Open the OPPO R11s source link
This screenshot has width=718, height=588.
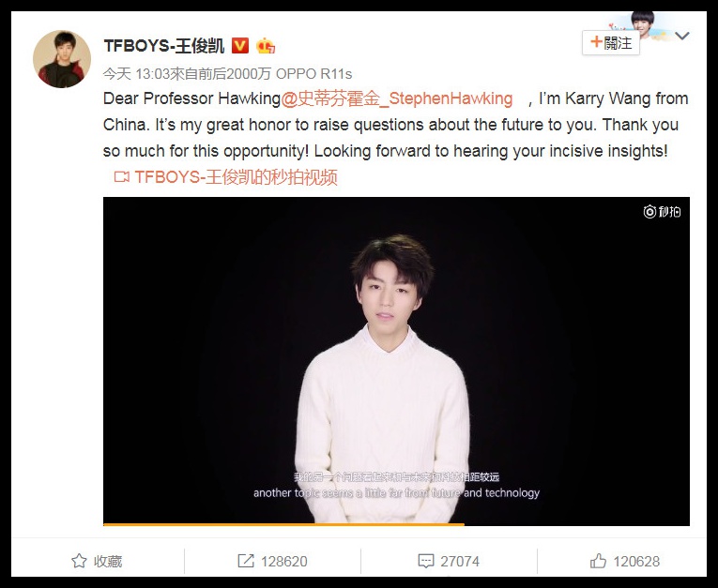[313, 74]
